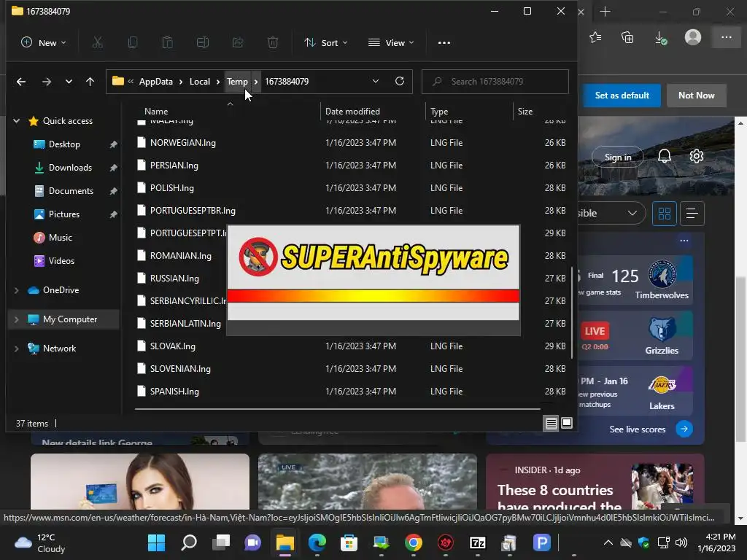The height and width of the screenshot is (560, 747).
Task: Go up one folder level arrow
Action: click(90, 82)
